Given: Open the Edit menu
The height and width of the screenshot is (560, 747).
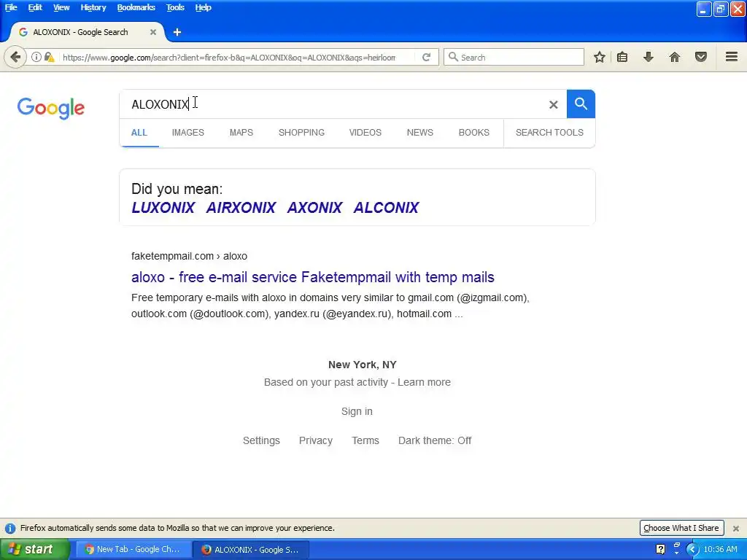Looking at the screenshot, I should pyautogui.click(x=35, y=7).
